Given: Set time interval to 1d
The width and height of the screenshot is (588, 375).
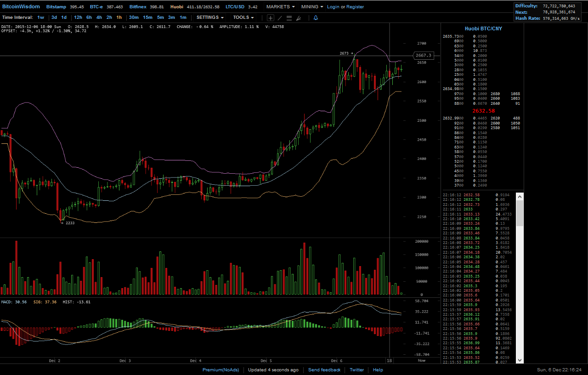Looking at the screenshot, I should 64,17.
